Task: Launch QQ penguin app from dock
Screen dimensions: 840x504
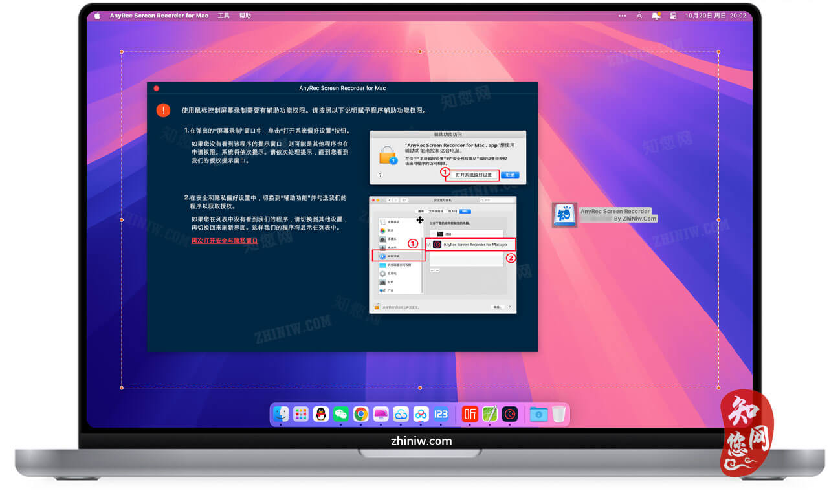Action: (321, 414)
